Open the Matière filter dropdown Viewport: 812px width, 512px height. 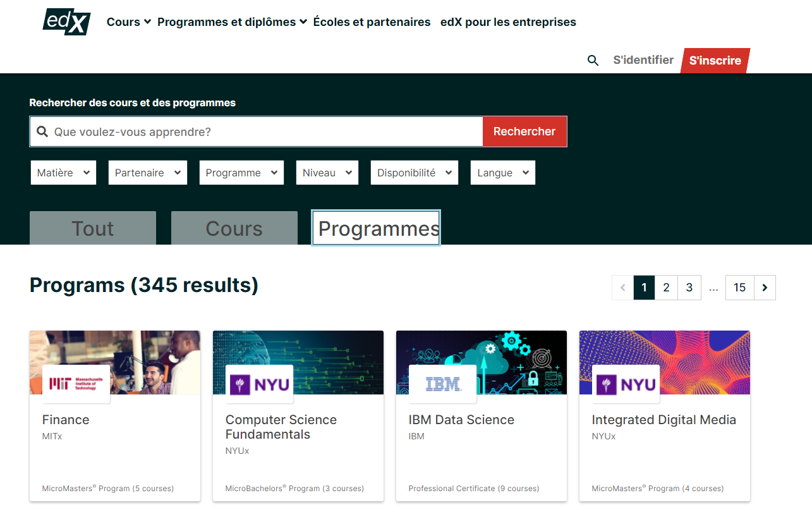click(63, 173)
